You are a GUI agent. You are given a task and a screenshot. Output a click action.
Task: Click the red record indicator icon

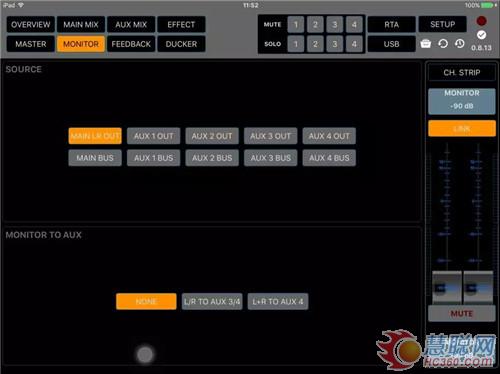tap(481, 21)
